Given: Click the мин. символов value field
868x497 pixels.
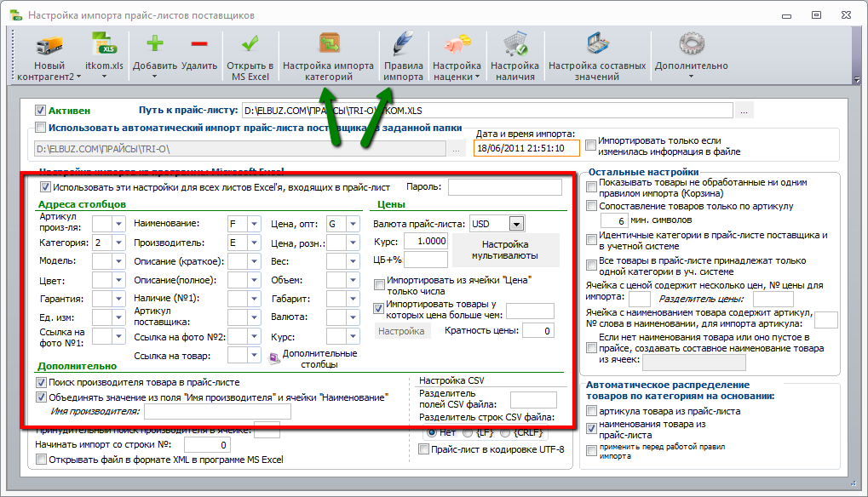Looking at the screenshot, I should pyautogui.click(x=614, y=220).
